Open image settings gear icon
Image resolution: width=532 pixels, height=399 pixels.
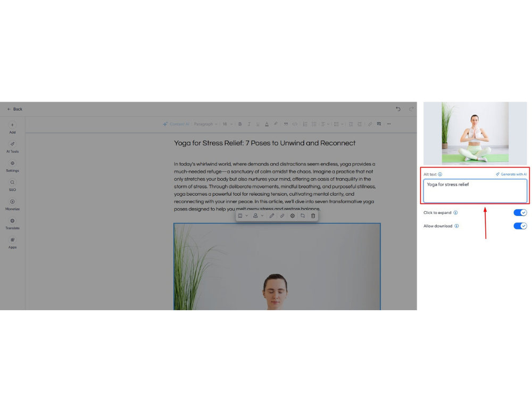(x=293, y=216)
